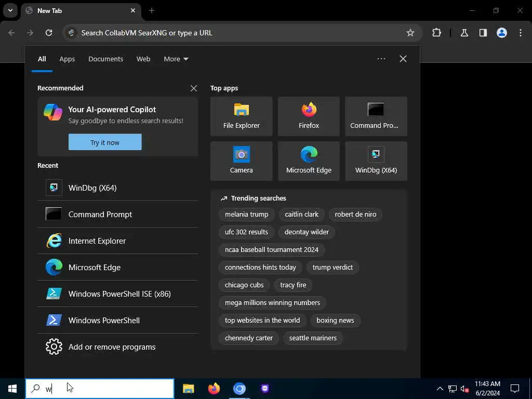Open the Camera app tile

point(241,161)
